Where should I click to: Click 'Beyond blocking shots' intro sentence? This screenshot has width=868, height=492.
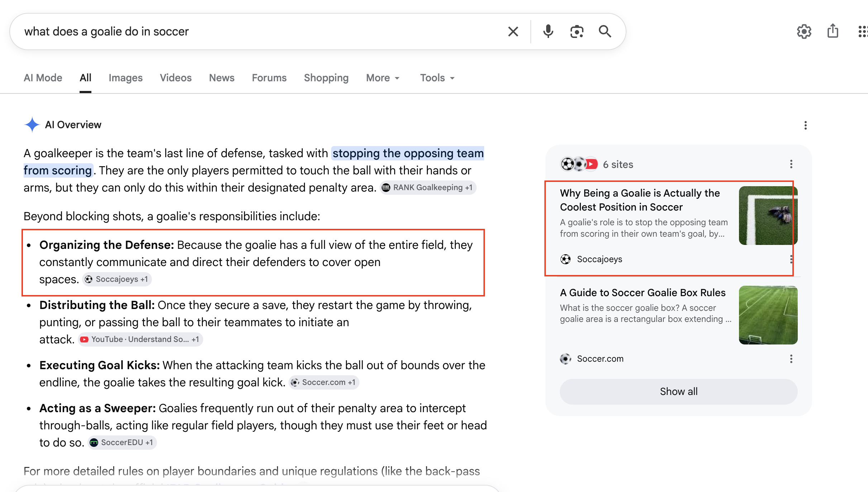[x=172, y=216]
